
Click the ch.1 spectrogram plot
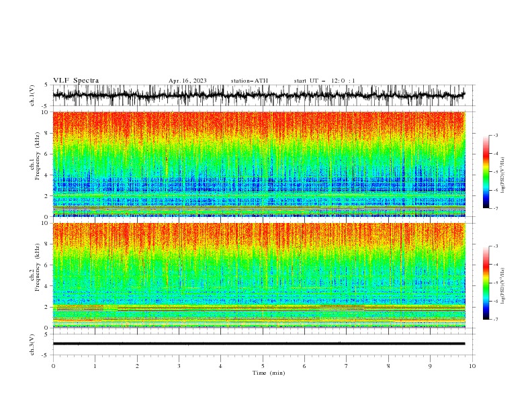tap(259, 164)
